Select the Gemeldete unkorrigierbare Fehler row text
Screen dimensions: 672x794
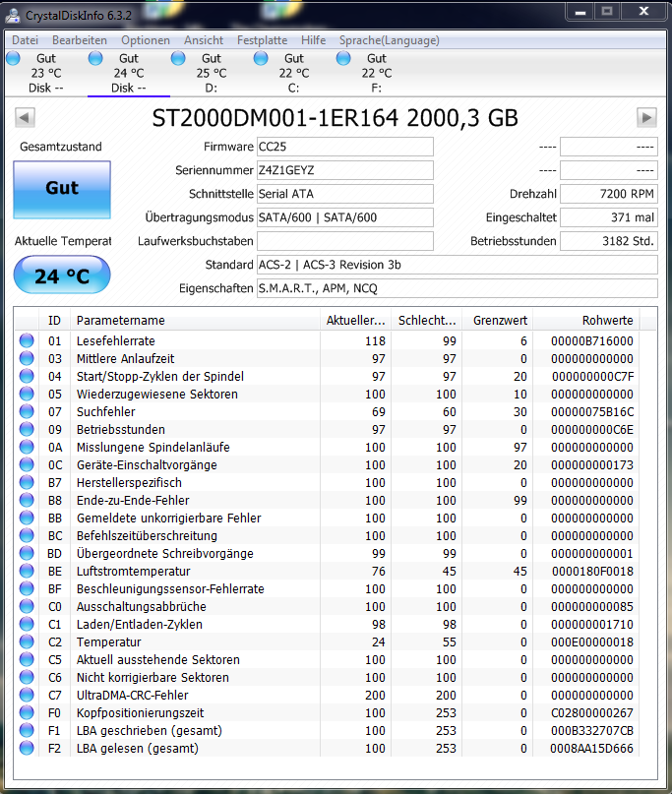pyautogui.click(x=168, y=519)
